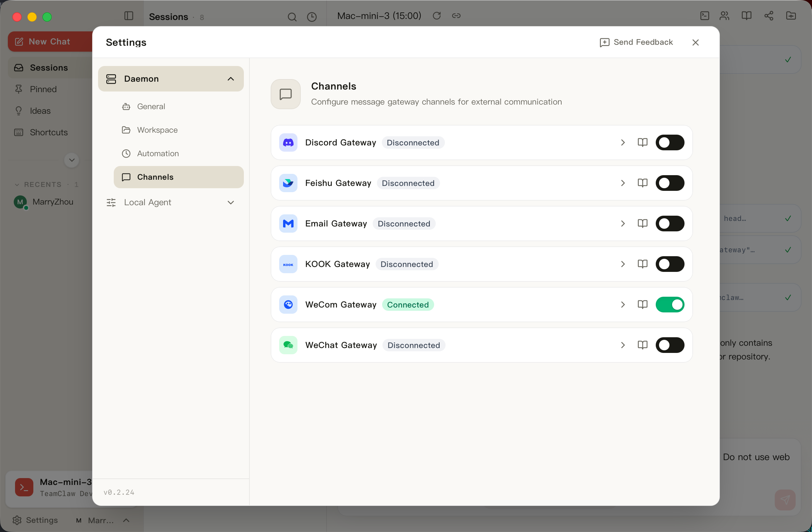Expand more sidebar items chevron button
This screenshot has width=812, height=532.
pyautogui.click(x=72, y=160)
